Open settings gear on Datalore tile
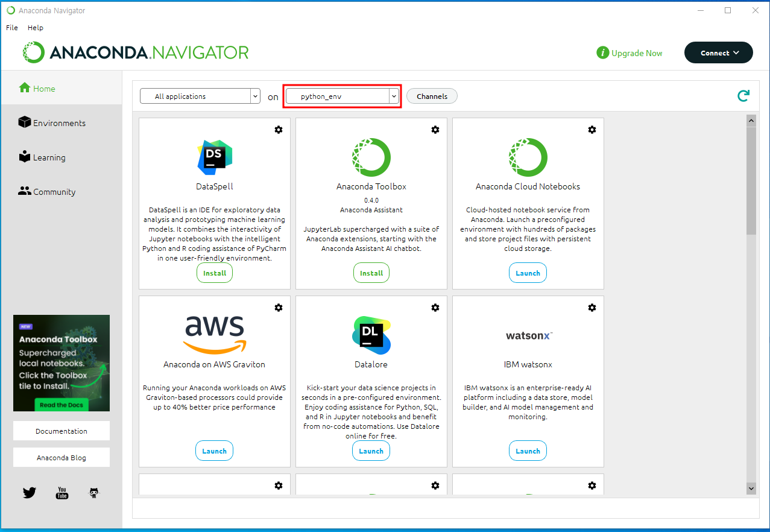Screen dimensions: 770x532 [x=435, y=308]
